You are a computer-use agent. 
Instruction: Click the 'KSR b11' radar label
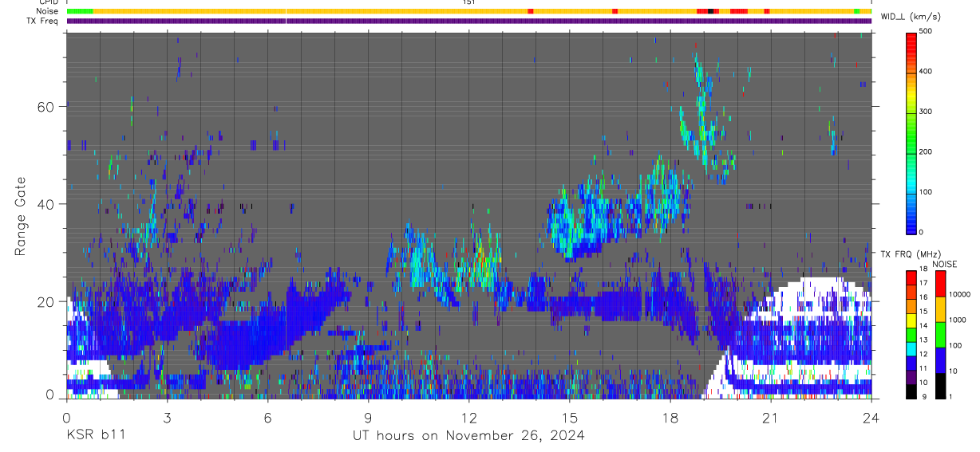(x=95, y=435)
